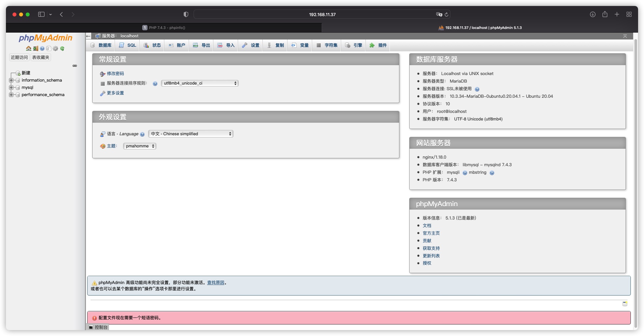Image resolution: width=644 pixels, height=336 pixels.
Task: Hide the navigation panel with the arrow
Action: point(88,36)
